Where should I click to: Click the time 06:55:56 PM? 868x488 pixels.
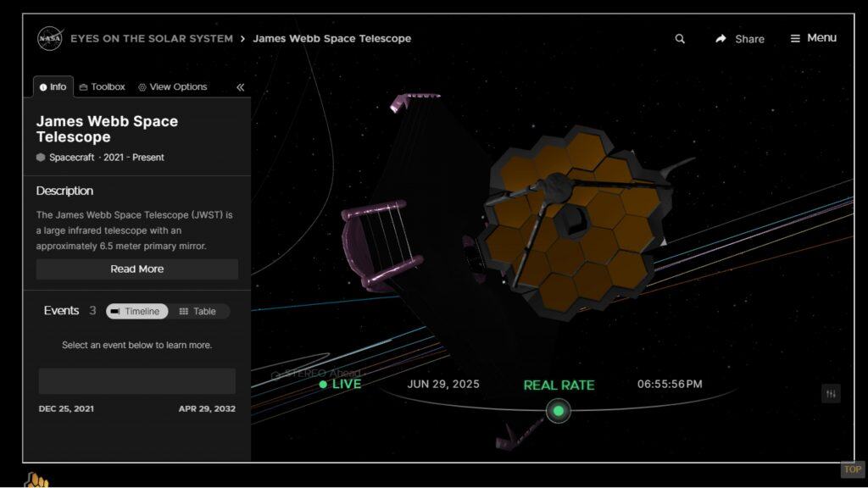[x=670, y=384]
